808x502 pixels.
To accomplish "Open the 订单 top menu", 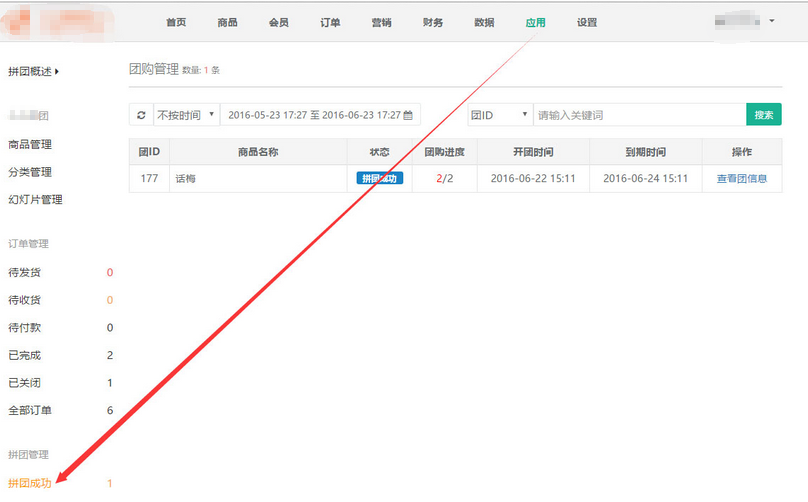I will tap(330, 22).
